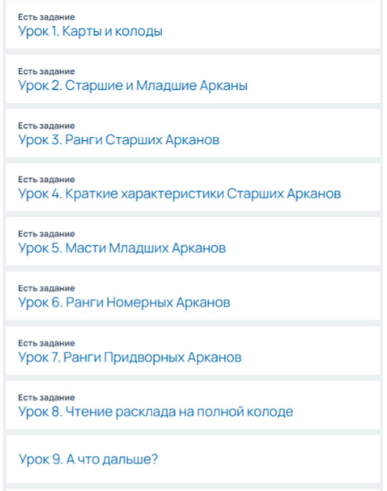
Task: Click empty right side of Урок 9 card
Action: (268, 459)
